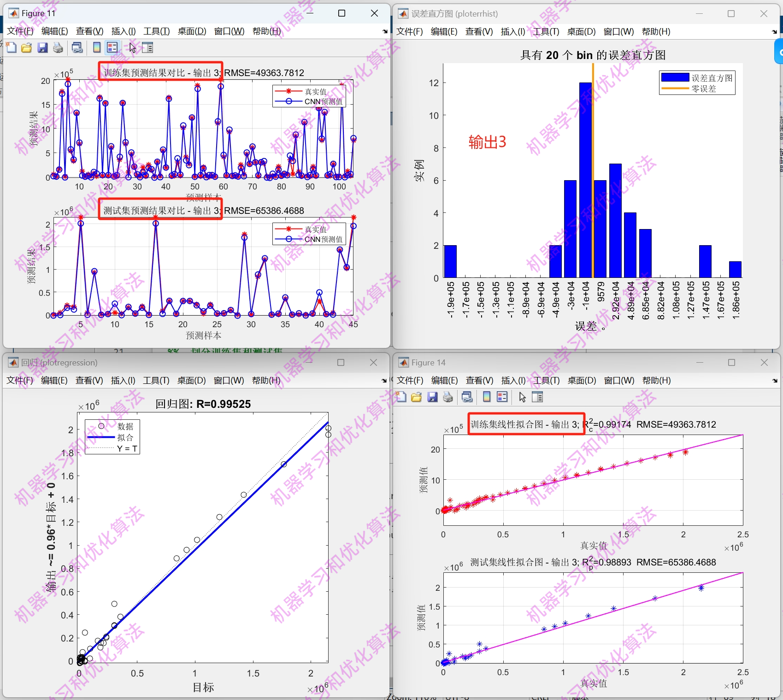Viewport: 783px width, 700px height.
Task: Click dock arrow in ploterrhist window menu bar
Action: coord(775,32)
